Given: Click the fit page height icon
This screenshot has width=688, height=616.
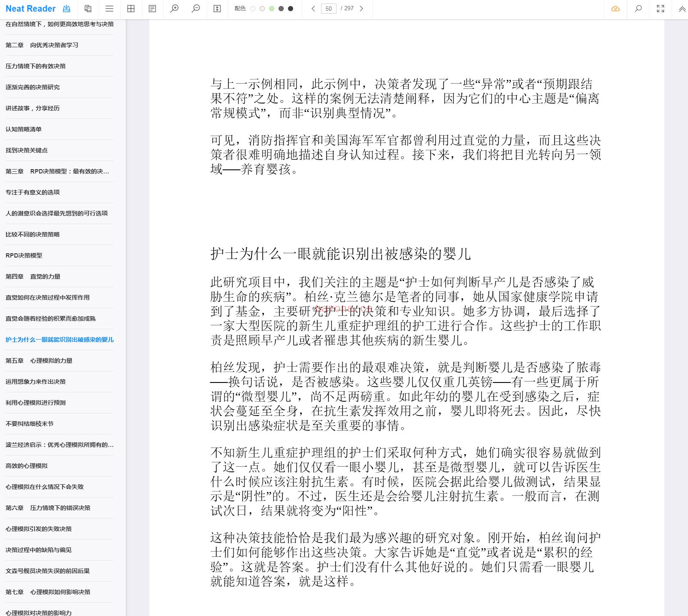Looking at the screenshot, I should [x=217, y=9].
